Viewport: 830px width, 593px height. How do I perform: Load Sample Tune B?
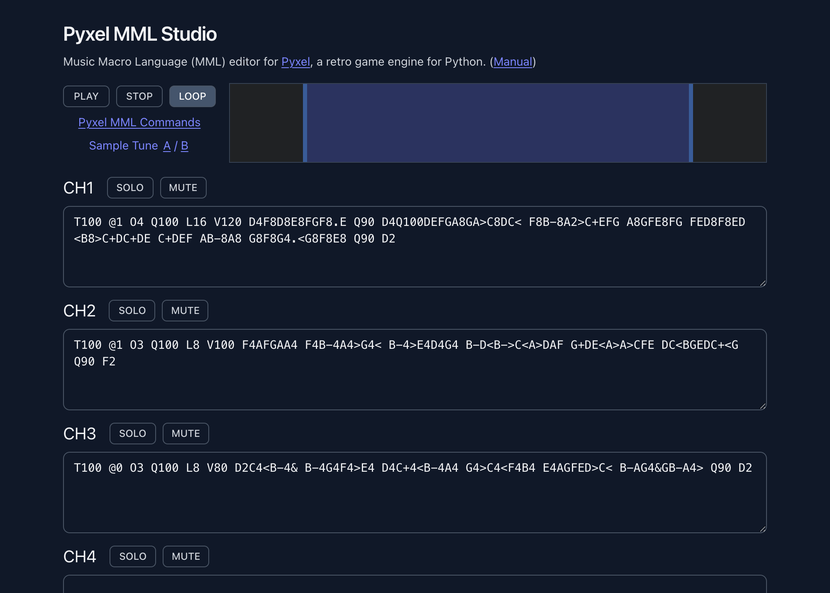(x=184, y=146)
